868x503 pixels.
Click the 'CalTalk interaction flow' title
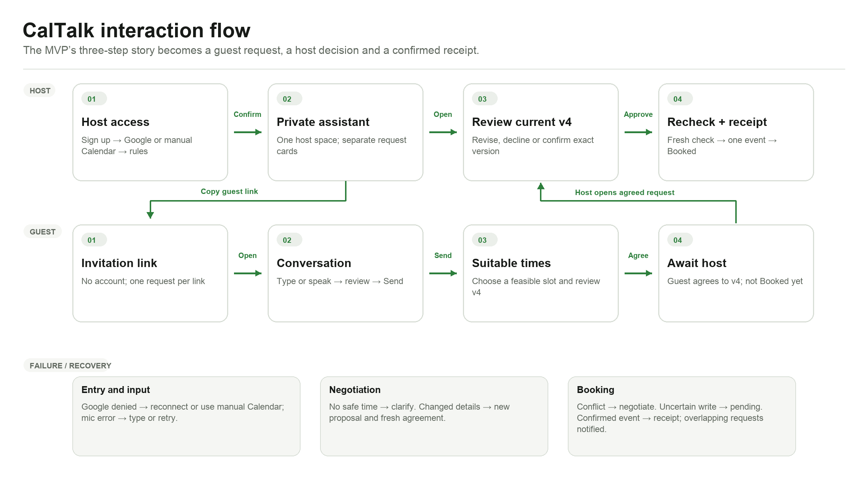(136, 30)
